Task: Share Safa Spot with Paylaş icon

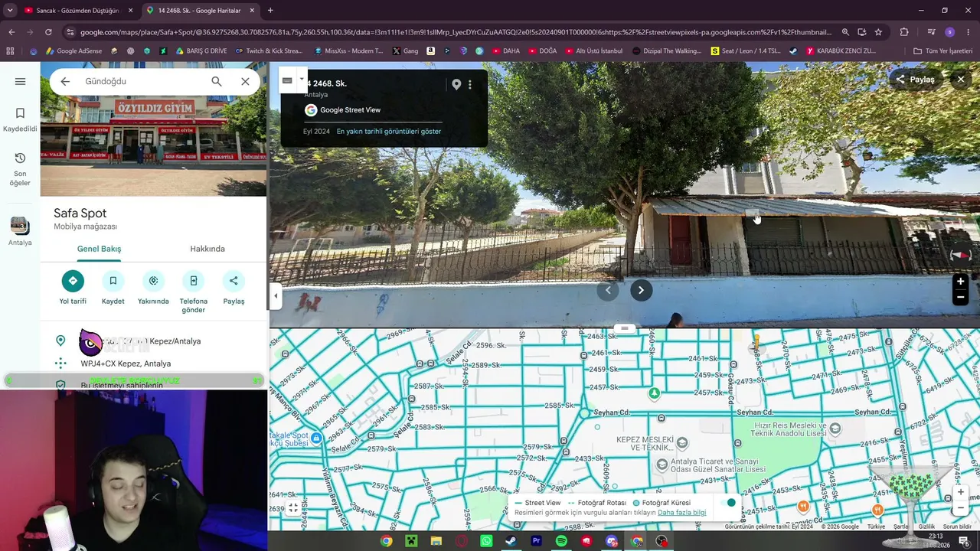Action: 234,288
